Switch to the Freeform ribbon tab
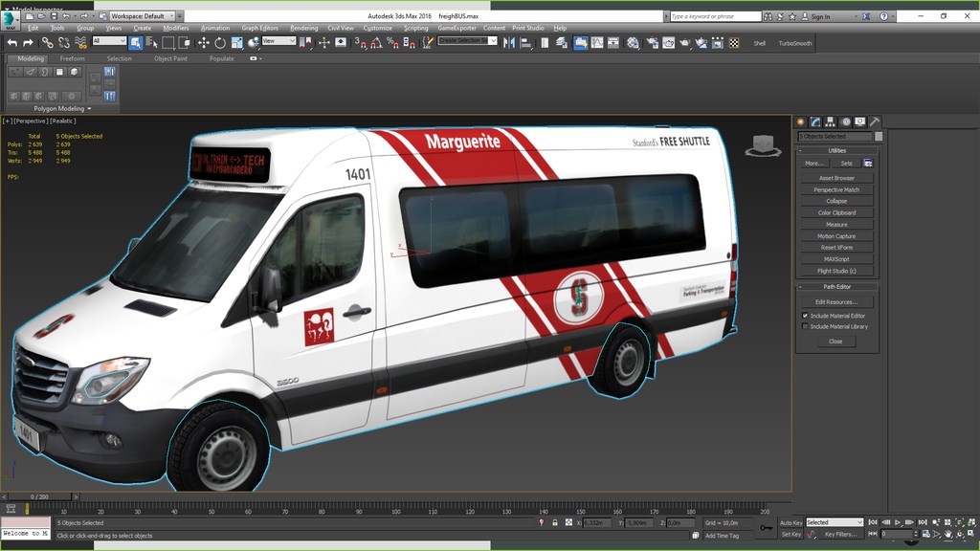This screenshot has width=980, height=551. point(73,58)
